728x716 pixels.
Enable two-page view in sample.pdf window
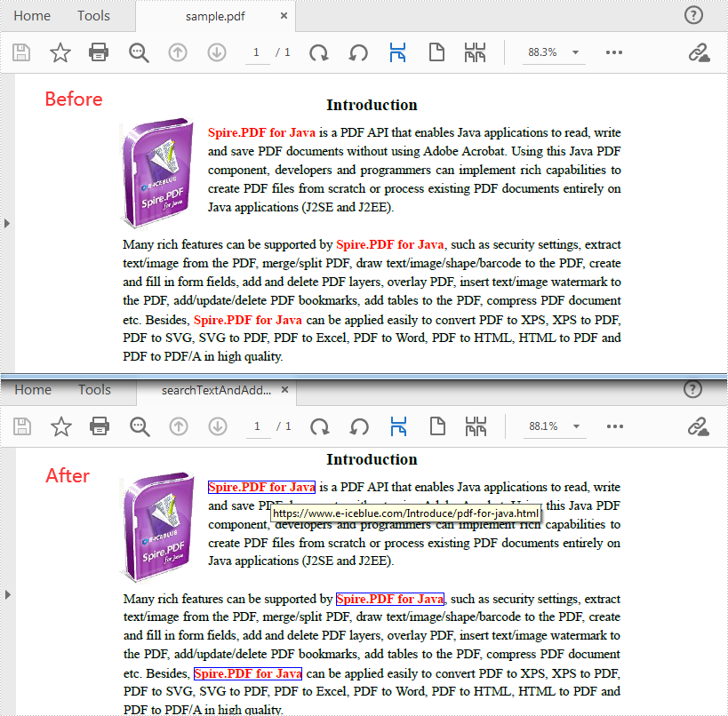pyautogui.click(x=475, y=52)
